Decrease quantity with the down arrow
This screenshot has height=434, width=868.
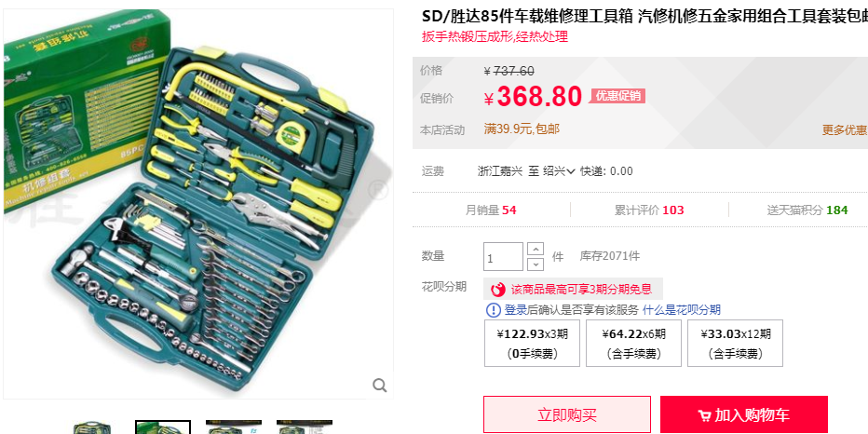pyautogui.click(x=536, y=264)
